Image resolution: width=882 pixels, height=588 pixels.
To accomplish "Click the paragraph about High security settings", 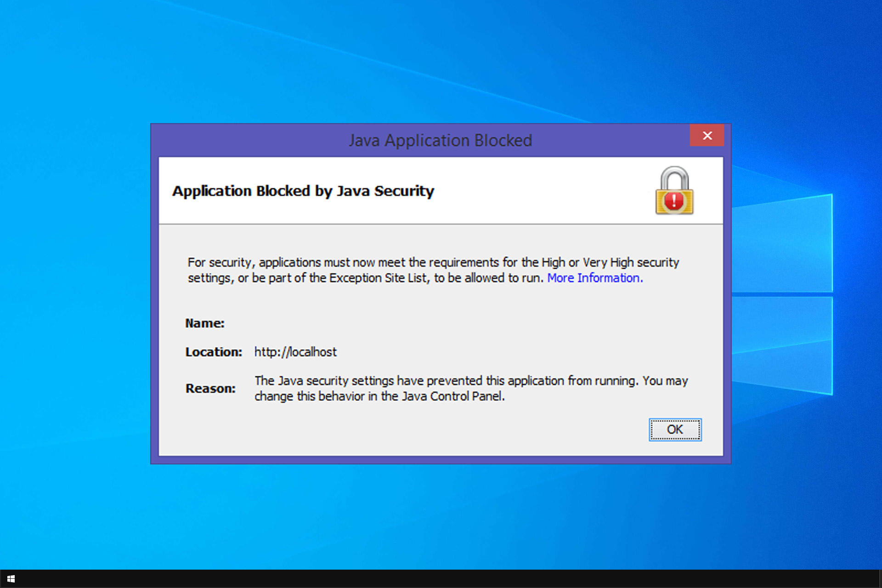I will click(433, 270).
